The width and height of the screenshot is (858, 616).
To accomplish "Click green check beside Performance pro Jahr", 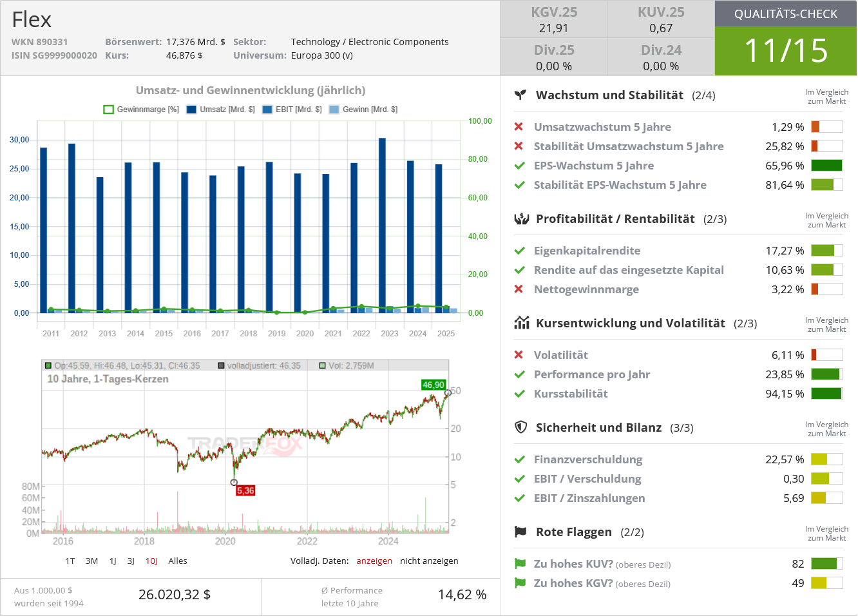I will [519, 374].
